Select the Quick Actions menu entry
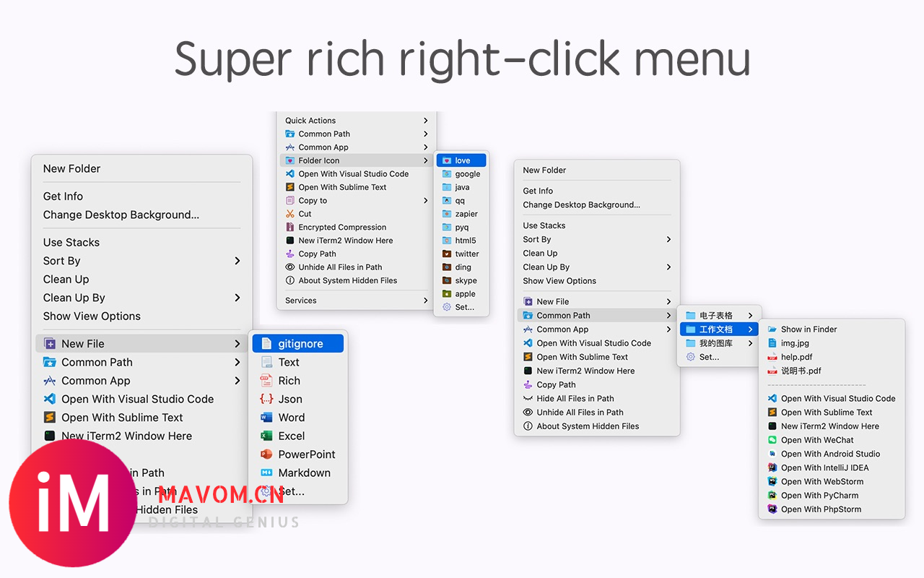This screenshot has width=924, height=578. pos(357,121)
